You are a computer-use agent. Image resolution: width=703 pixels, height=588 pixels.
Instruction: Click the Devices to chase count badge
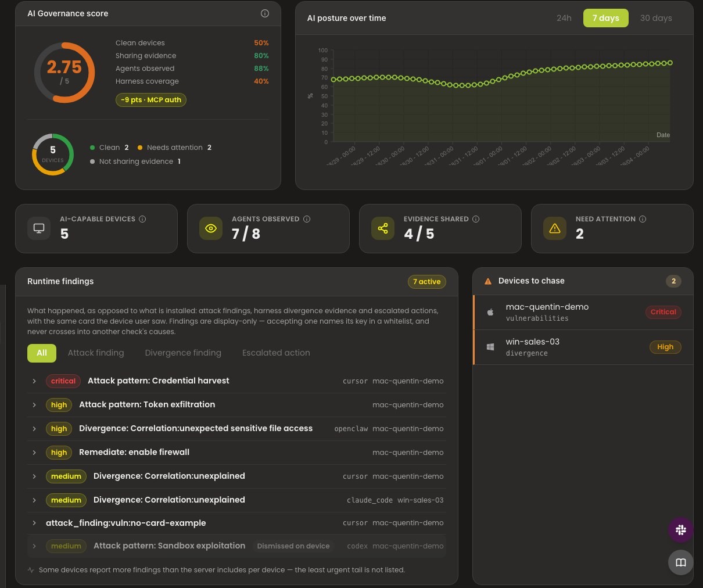pyautogui.click(x=673, y=281)
